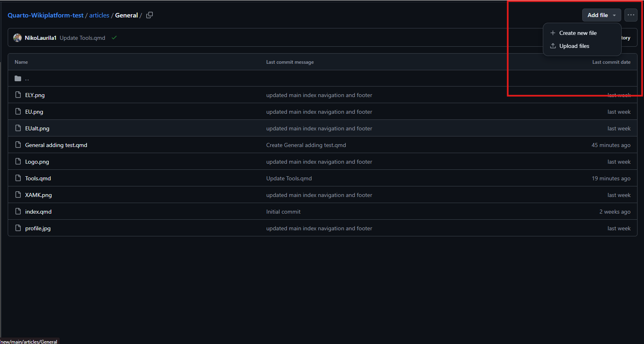Click the green commit status checkmark

[x=114, y=38]
